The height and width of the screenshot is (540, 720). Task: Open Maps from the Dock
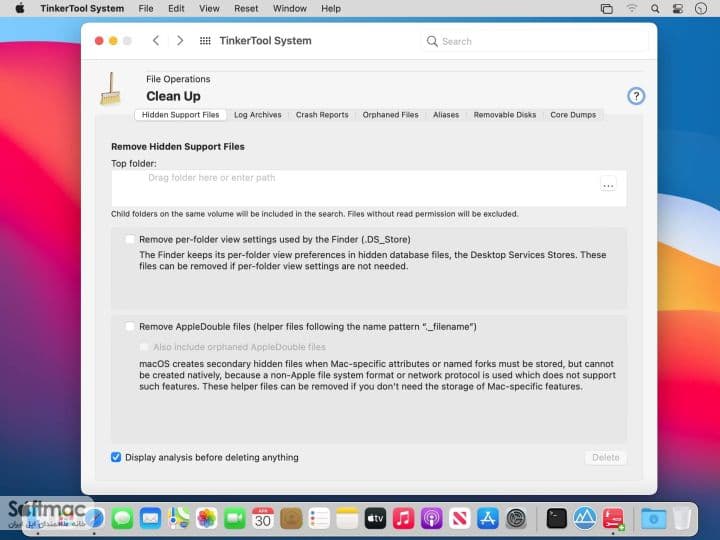click(179, 519)
